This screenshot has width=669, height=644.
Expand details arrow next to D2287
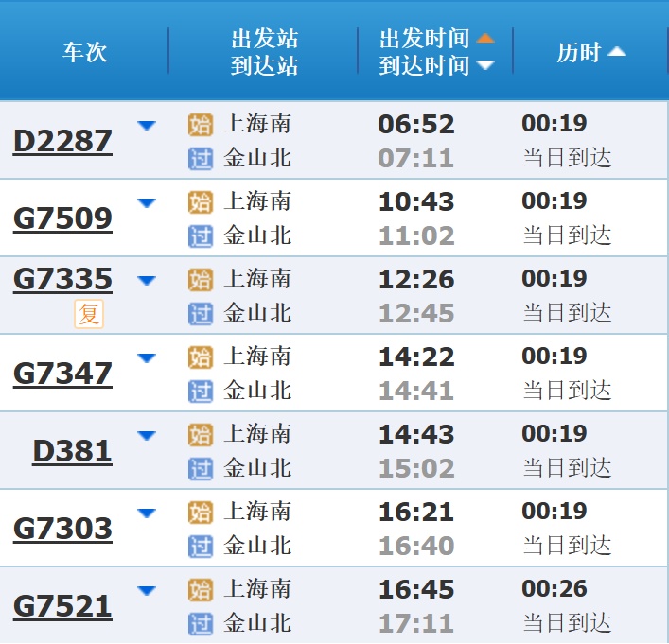[x=147, y=125]
